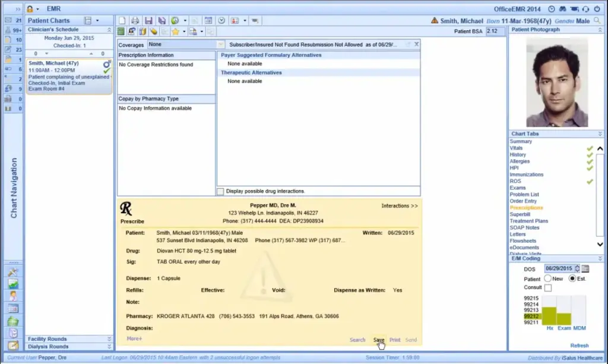Open the Summary chart tab
608x364 pixels.
click(x=521, y=141)
